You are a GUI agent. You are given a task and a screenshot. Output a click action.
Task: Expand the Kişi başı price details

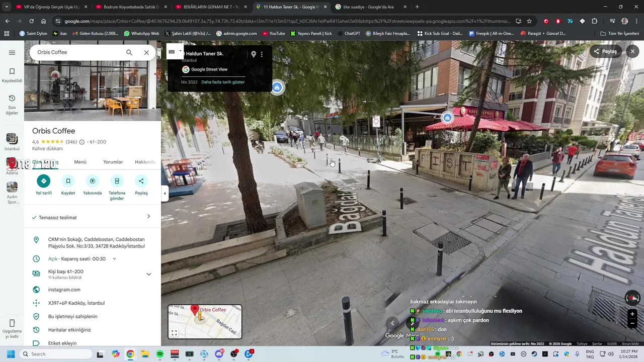pyautogui.click(x=148, y=274)
